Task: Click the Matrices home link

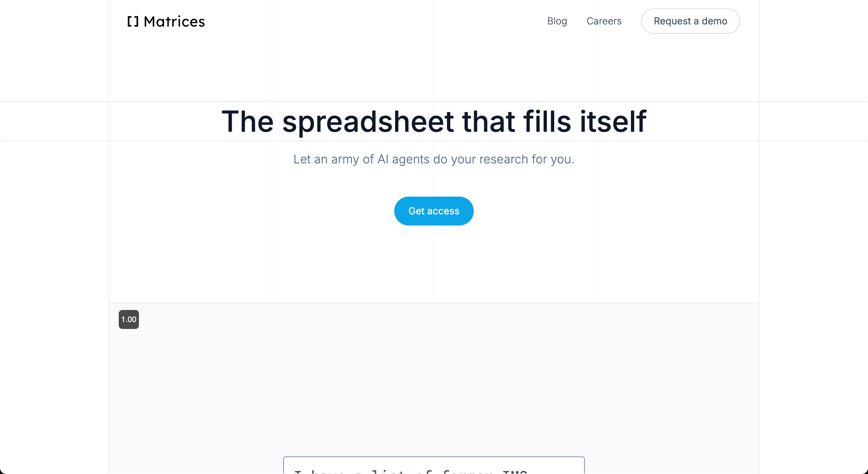Action: [x=166, y=21]
